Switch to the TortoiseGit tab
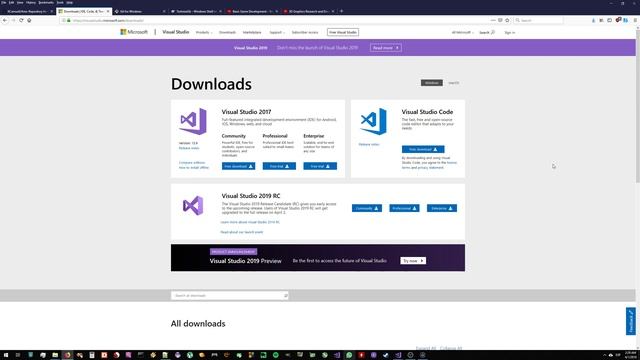The image size is (640, 360). 196,11
